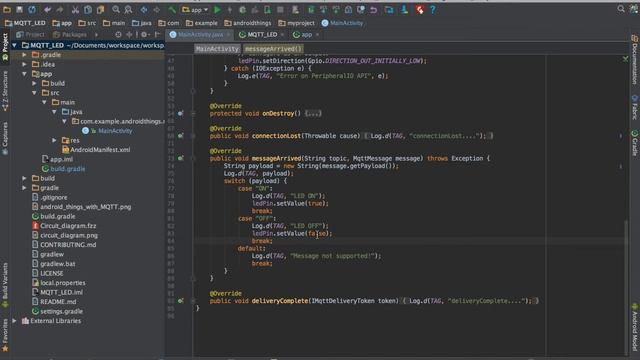The width and height of the screenshot is (640, 360).
Task: Click the Save All toolbar icon
Action: coord(19,9)
